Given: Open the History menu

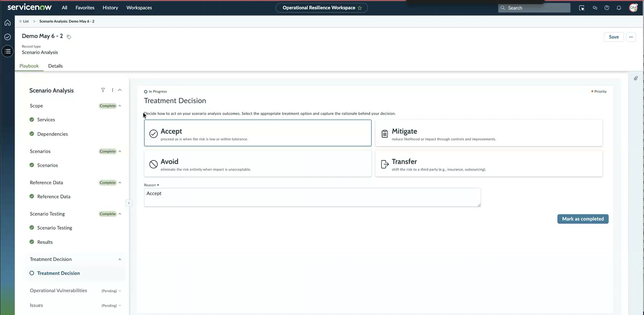Looking at the screenshot, I should (x=110, y=8).
